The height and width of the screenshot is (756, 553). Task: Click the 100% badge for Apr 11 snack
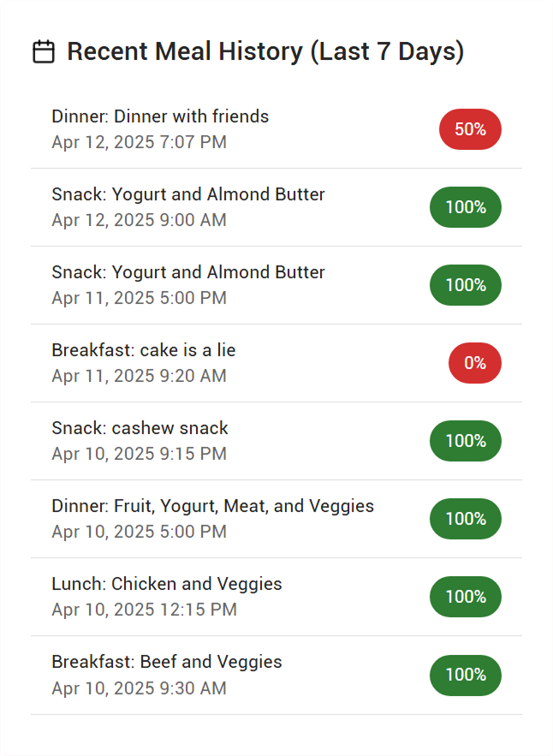pyautogui.click(x=466, y=285)
